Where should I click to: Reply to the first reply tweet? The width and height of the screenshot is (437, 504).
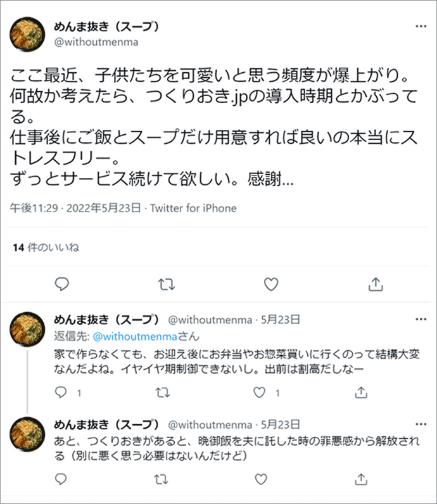tap(61, 393)
